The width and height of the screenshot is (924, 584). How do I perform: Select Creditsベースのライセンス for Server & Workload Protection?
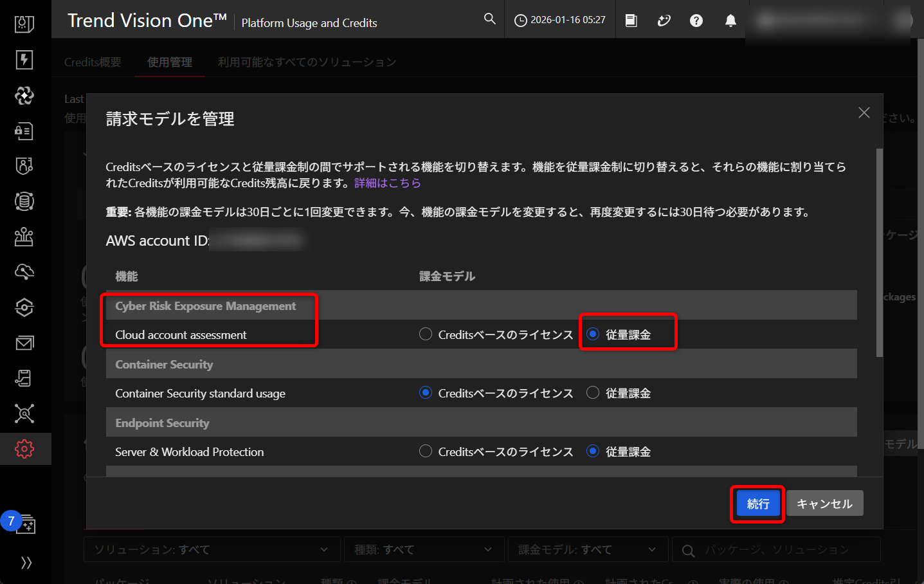tap(426, 452)
